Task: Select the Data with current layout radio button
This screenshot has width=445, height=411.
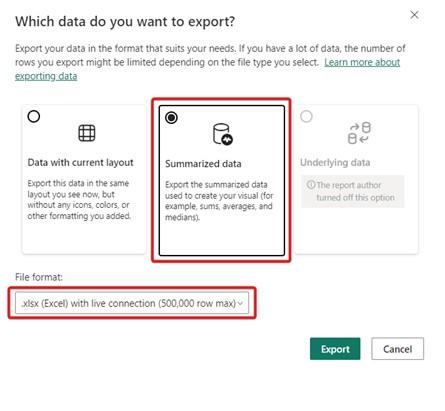Action: 34,116
